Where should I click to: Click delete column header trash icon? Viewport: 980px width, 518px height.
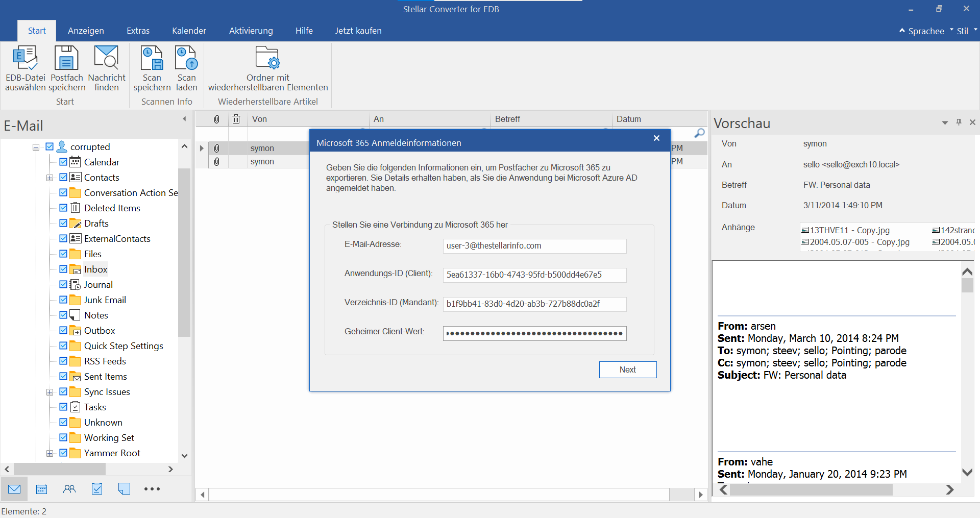(236, 119)
